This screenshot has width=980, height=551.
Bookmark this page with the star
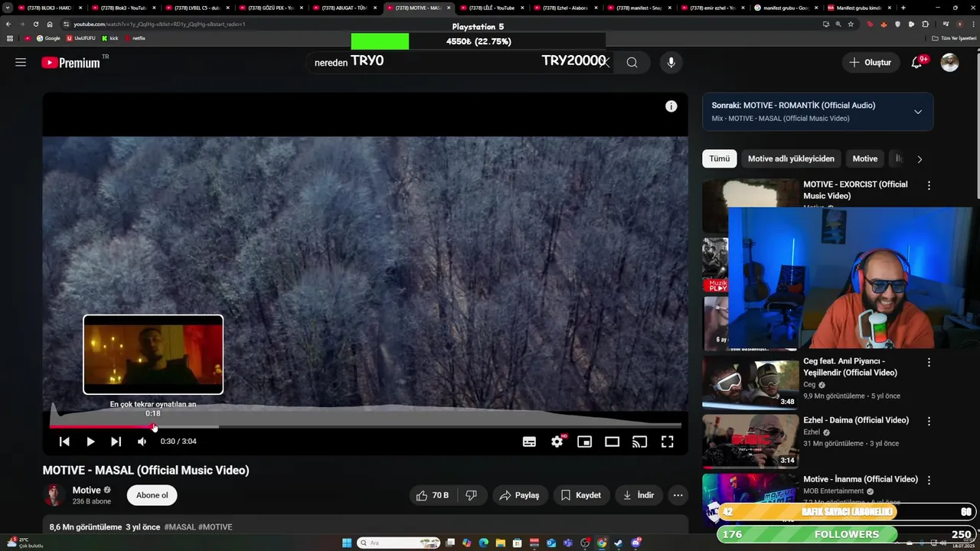click(851, 24)
